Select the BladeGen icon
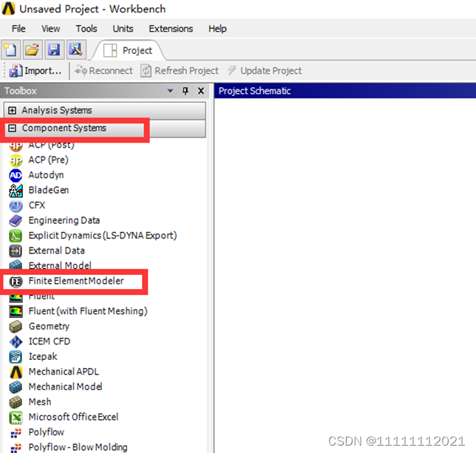 (x=16, y=190)
